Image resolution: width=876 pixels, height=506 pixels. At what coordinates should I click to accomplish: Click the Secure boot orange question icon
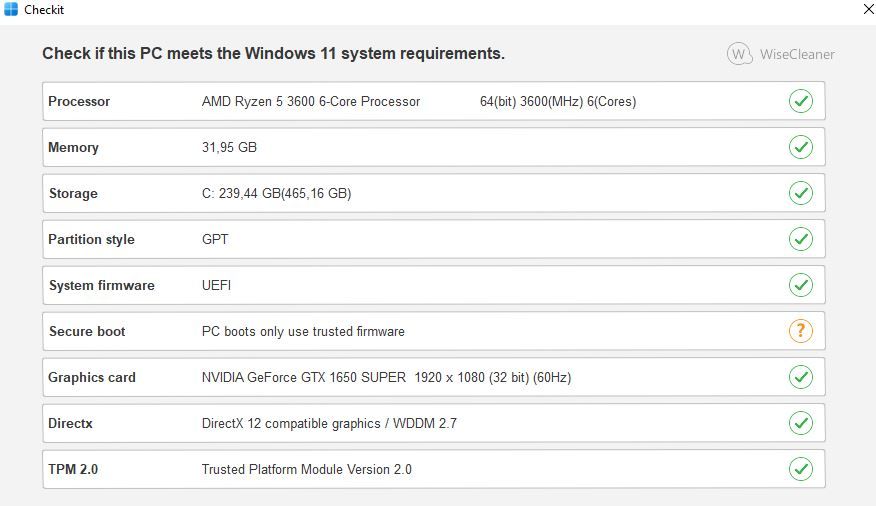(x=800, y=331)
